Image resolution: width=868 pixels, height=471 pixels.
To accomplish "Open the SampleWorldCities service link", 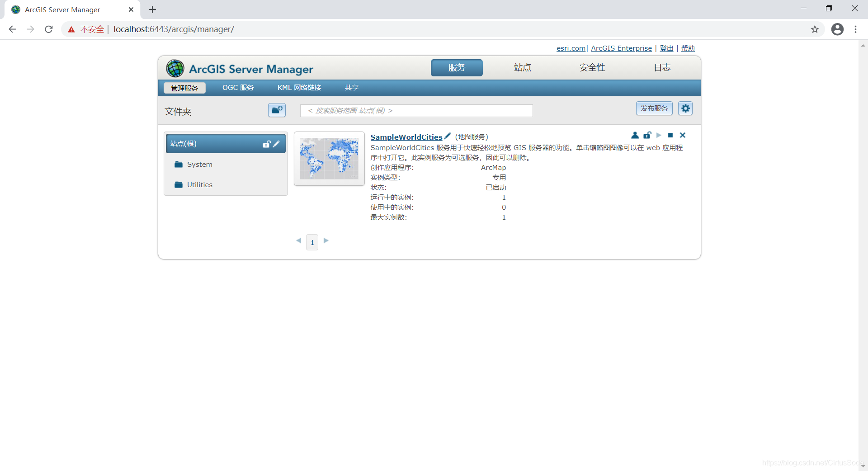I will (406, 137).
